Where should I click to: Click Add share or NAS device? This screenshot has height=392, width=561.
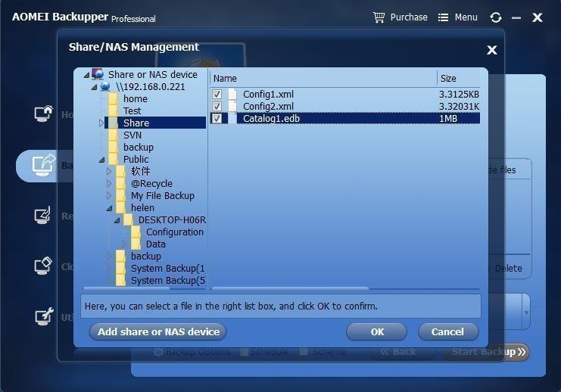point(158,332)
